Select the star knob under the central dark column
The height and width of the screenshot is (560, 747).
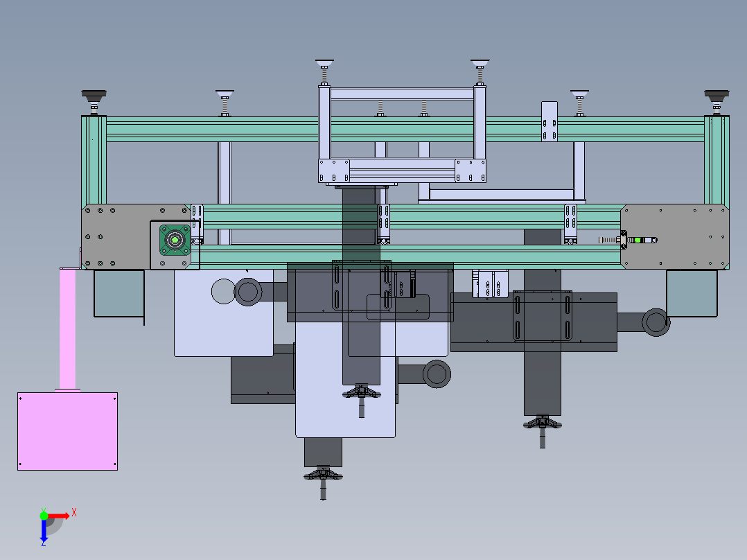point(362,401)
